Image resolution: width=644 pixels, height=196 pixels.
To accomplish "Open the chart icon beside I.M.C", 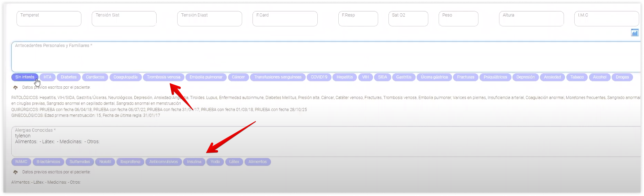I will [635, 33].
